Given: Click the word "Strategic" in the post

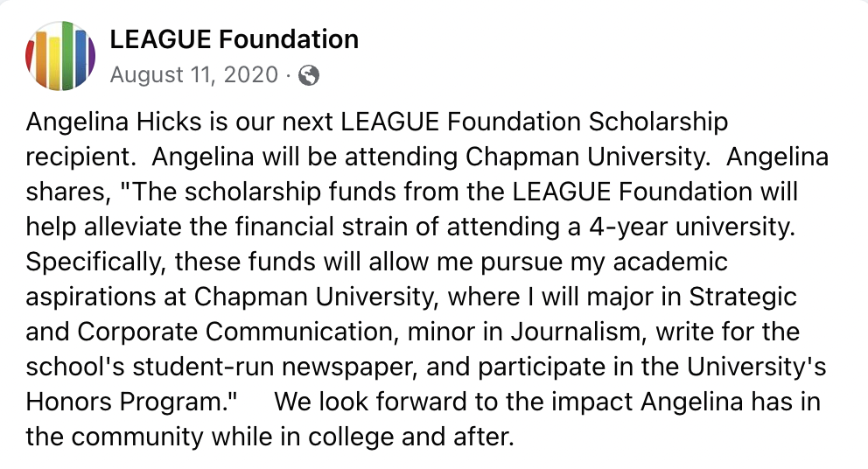Looking at the screenshot, I should click(744, 296).
